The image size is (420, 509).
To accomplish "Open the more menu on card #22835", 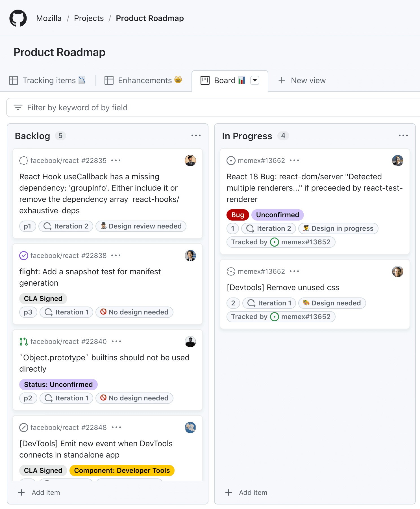I will coord(116,161).
